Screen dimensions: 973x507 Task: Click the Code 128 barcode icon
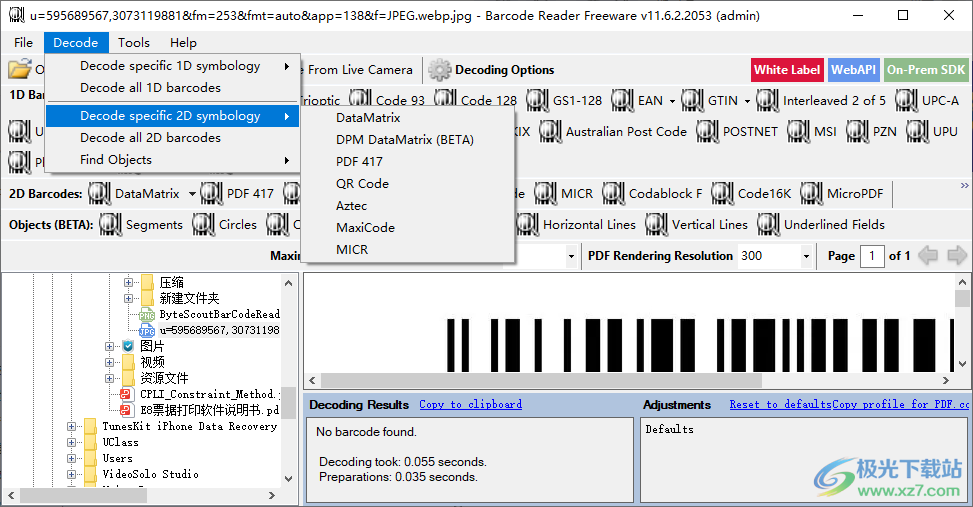click(x=445, y=99)
